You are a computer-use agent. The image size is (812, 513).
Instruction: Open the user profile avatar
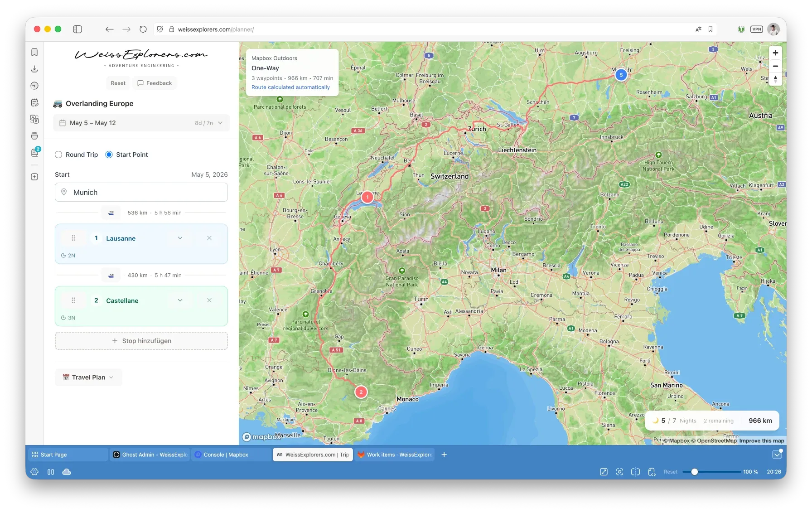pyautogui.click(x=773, y=29)
